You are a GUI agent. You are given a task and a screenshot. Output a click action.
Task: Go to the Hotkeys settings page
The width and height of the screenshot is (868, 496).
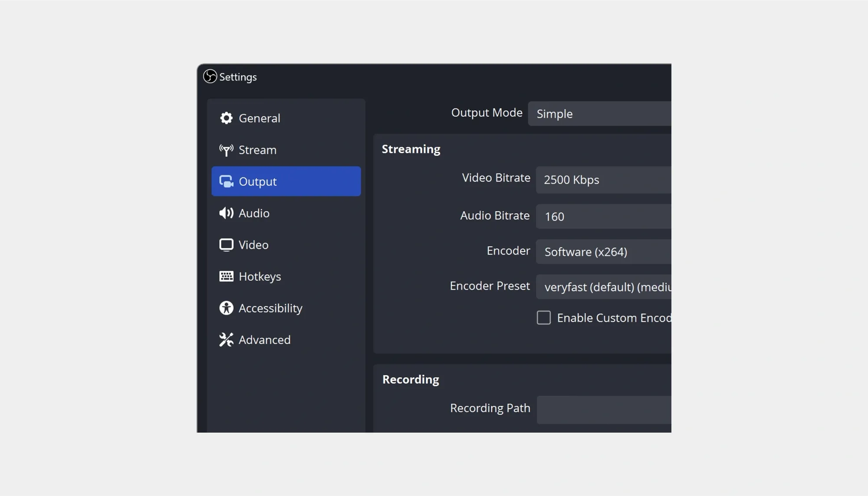260,276
